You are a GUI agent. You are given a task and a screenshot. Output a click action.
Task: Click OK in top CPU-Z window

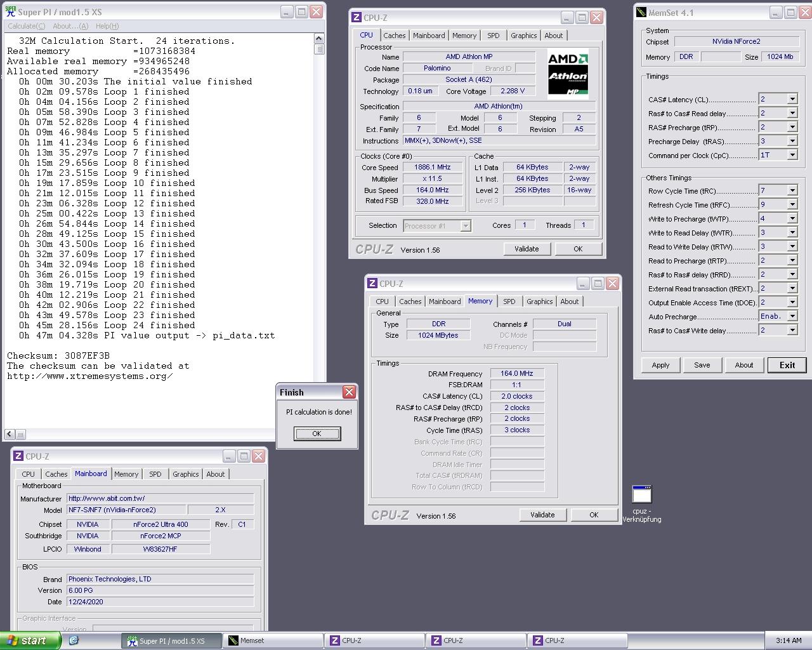(578, 249)
